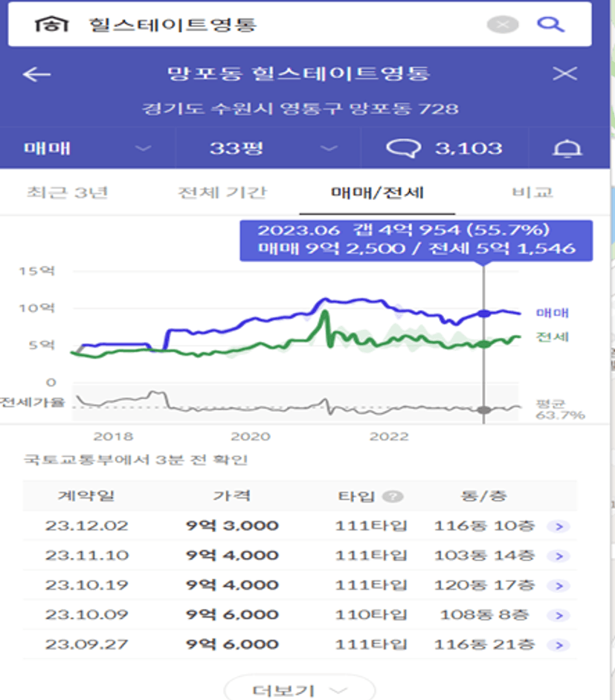The width and height of the screenshot is (615, 700).
Task: Click 108동 8층 in the table
Action: click(x=485, y=615)
